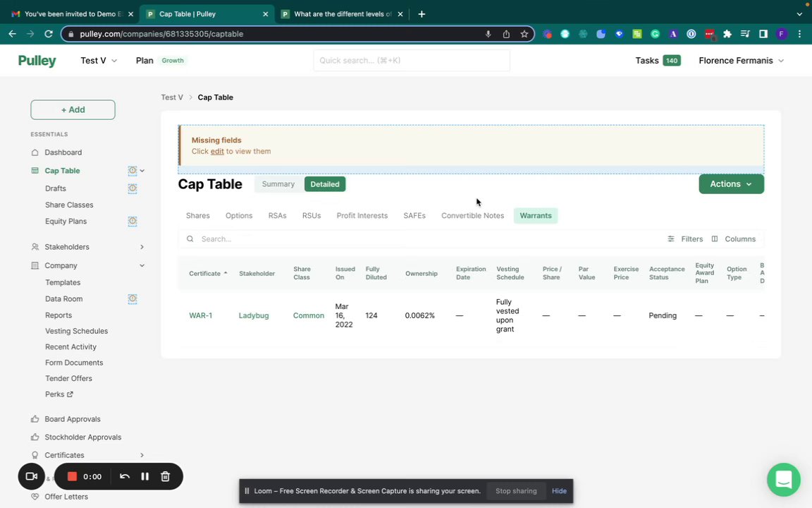Open the Ladybug stakeholder link
812x508 pixels.
coord(254,315)
